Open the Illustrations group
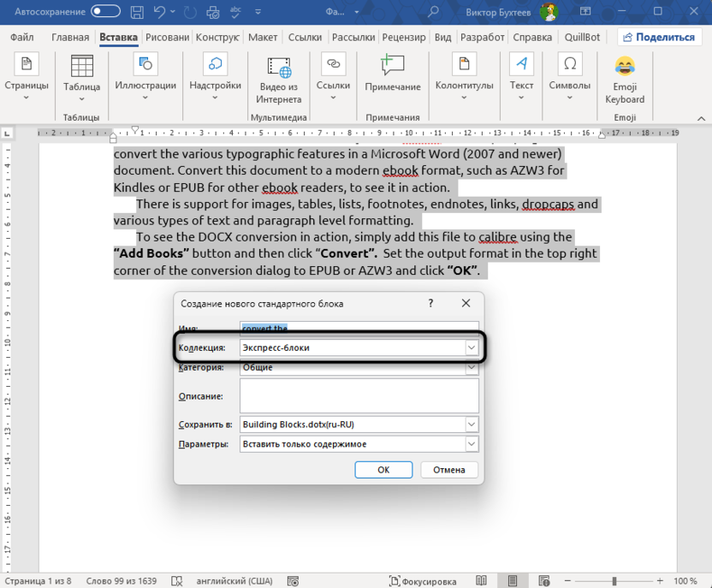 pos(145,75)
